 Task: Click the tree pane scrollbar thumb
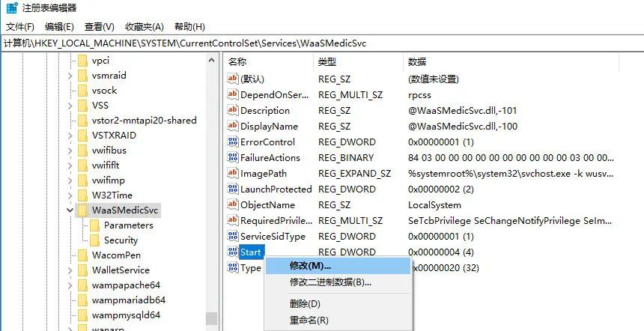[x=211, y=319]
